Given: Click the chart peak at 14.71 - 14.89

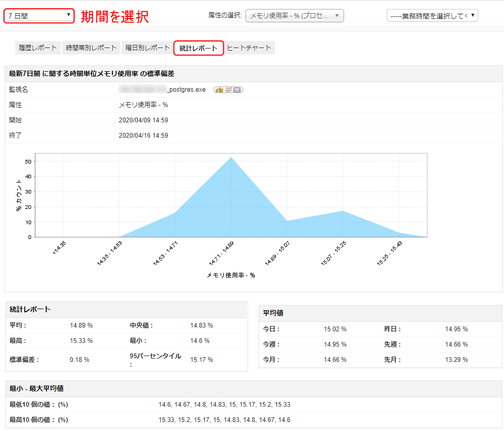Looking at the screenshot, I should tap(231, 158).
